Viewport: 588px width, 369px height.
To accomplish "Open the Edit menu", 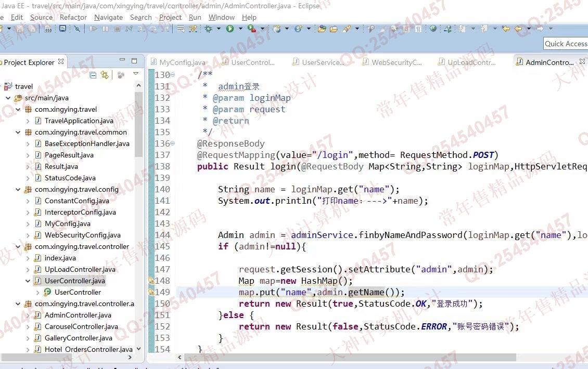I will (17, 17).
